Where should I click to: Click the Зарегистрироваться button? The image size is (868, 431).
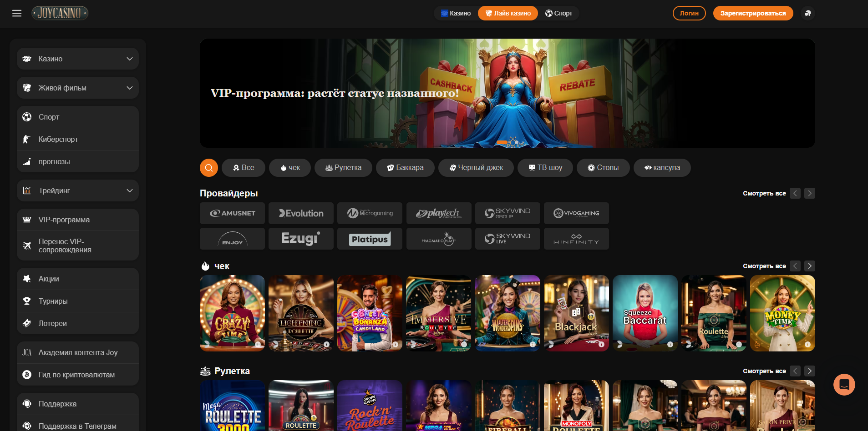point(753,13)
